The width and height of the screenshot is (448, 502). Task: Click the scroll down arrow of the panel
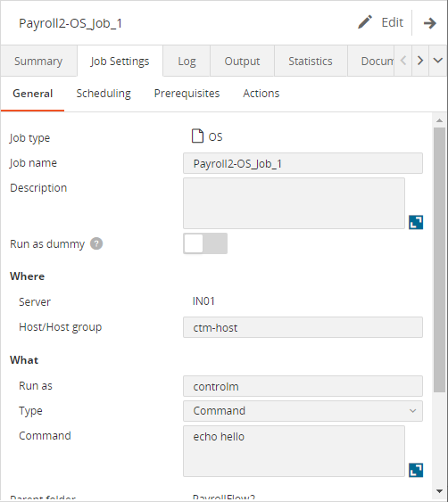pos(439,490)
